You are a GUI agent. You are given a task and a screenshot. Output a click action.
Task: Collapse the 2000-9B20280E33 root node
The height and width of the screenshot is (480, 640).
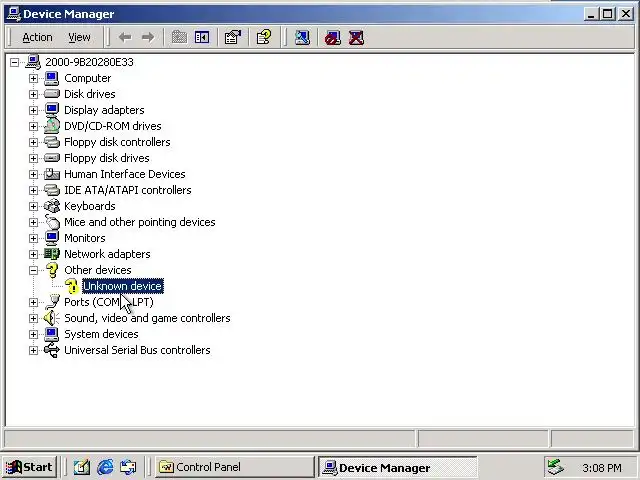pyautogui.click(x=14, y=62)
